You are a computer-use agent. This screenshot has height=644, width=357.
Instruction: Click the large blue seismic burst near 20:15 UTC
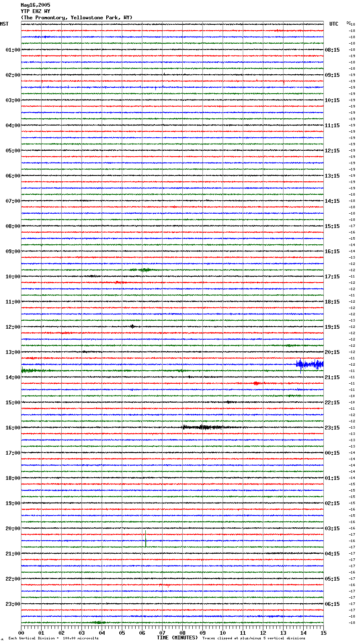(310, 364)
